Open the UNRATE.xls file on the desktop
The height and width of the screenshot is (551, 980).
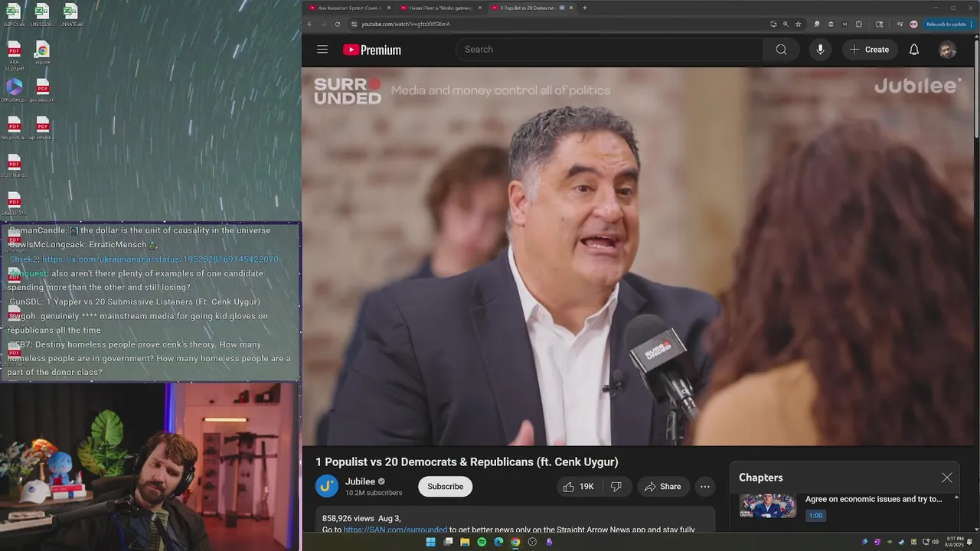pos(70,15)
